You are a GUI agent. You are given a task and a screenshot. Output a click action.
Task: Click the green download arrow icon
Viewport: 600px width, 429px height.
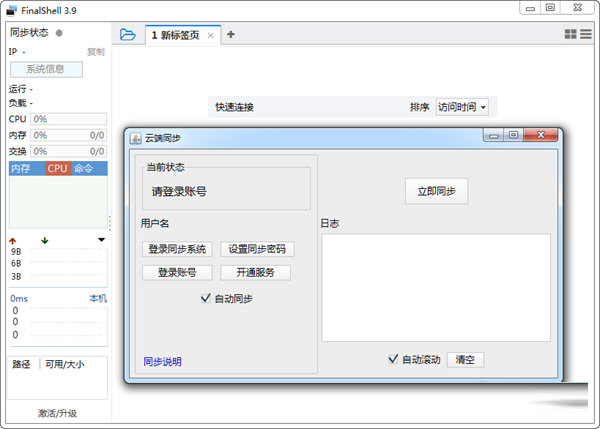(44, 240)
